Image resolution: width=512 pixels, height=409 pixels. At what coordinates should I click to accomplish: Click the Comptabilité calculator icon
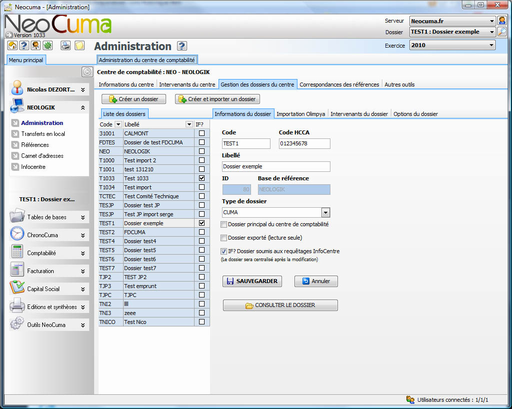pyautogui.click(x=17, y=252)
